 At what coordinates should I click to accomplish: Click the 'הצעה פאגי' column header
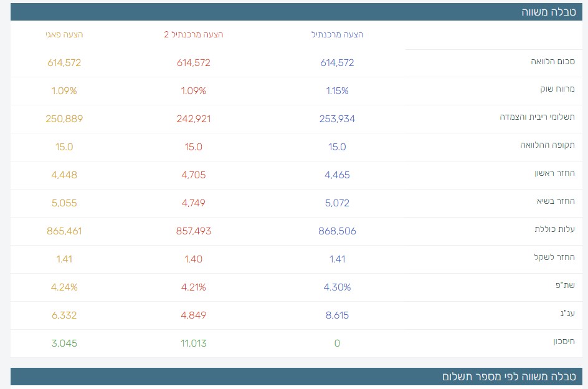click(65, 35)
